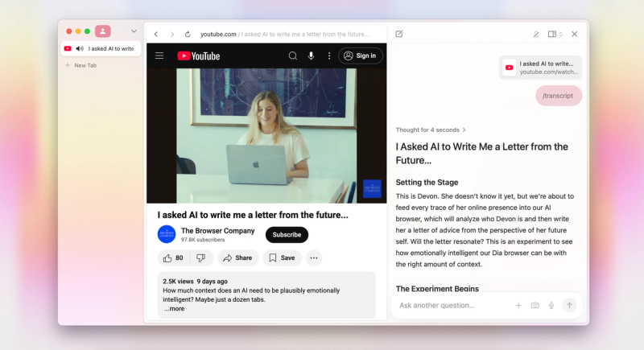Open YouTube settings three-dot menu
The height and width of the screenshot is (350, 644).
(329, 56)
